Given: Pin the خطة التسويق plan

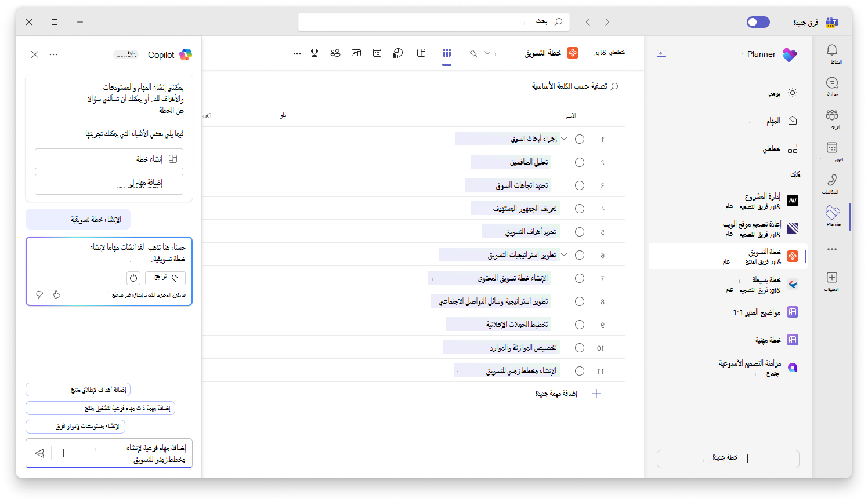Looking at the screenshot, I should [x=473, y=53].
